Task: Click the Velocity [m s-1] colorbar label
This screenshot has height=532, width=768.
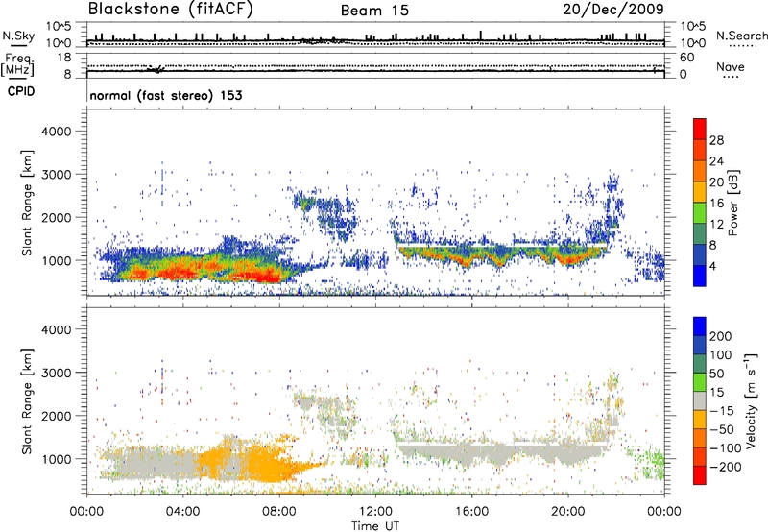Action: tap(751, 400)
